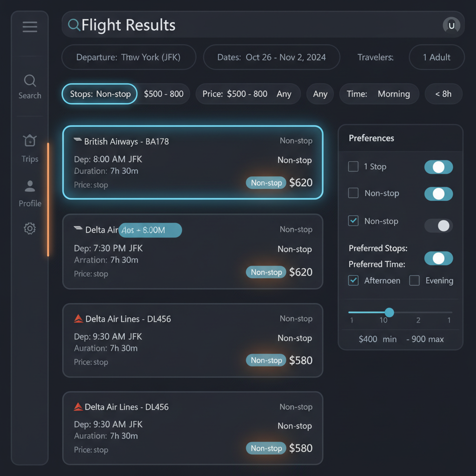Viewport: 476px width, 476px height.
Task: Check the Evening preferred time checkbox
Action: [415, 280]
